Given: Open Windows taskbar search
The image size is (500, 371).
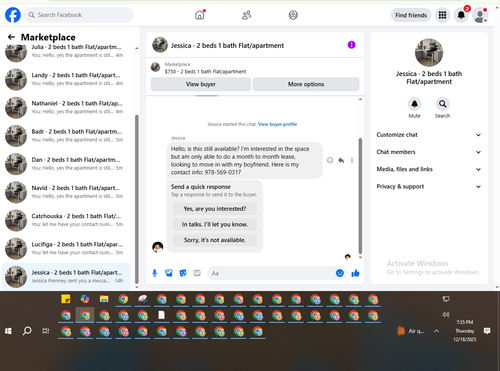Looking at the screenshot, I should [27, 331].
